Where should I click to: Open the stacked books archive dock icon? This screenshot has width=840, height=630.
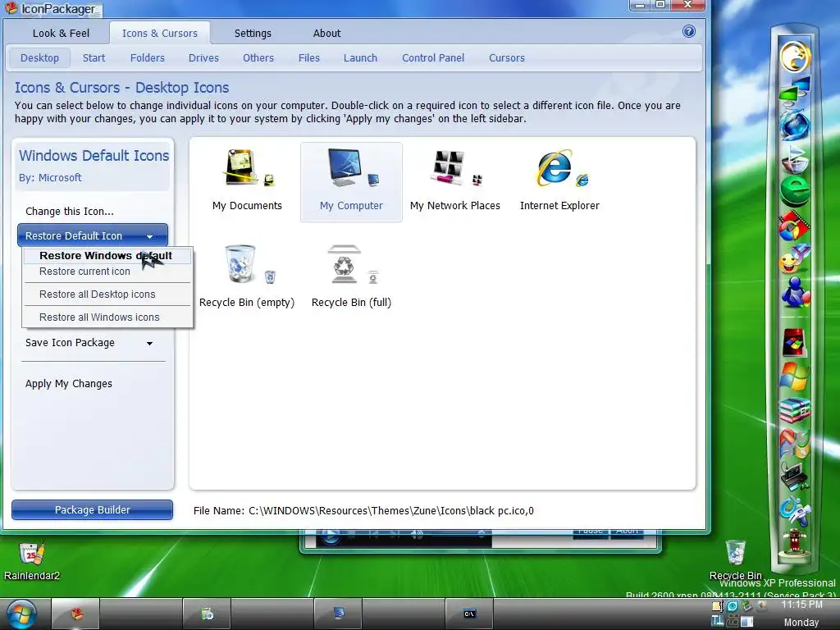pos(794,410)
